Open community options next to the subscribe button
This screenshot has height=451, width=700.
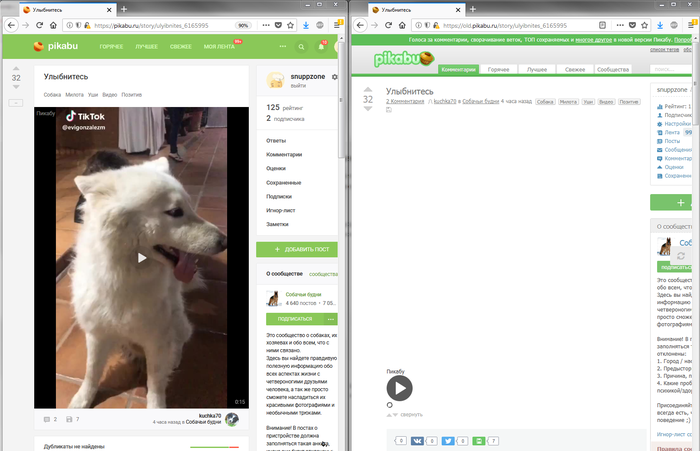[331, 318]
